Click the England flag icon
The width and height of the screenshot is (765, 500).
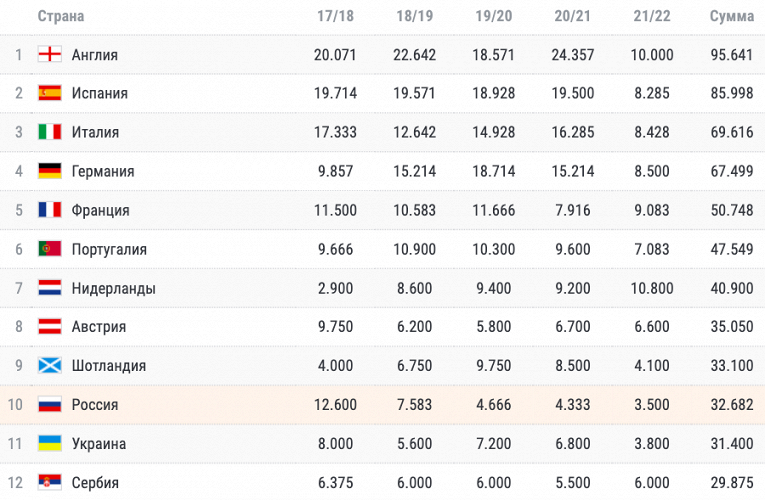tap(50, 55)
